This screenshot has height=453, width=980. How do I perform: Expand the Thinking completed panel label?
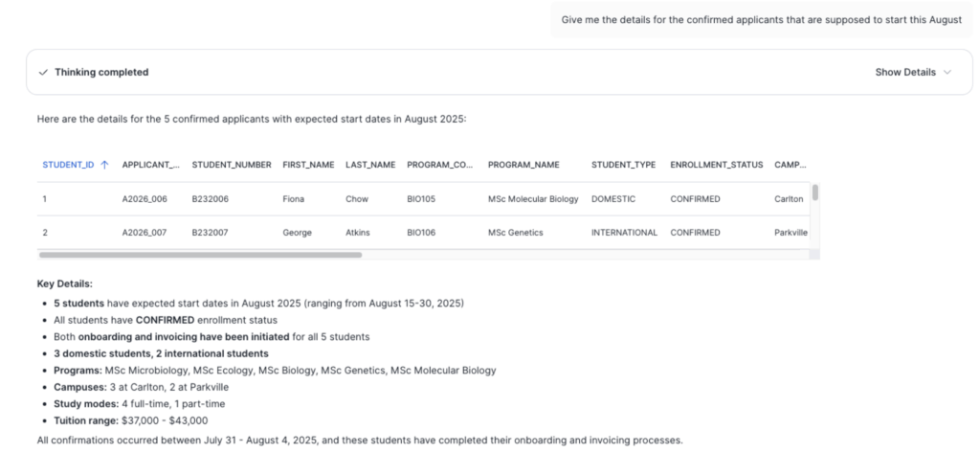click(101, 72)
